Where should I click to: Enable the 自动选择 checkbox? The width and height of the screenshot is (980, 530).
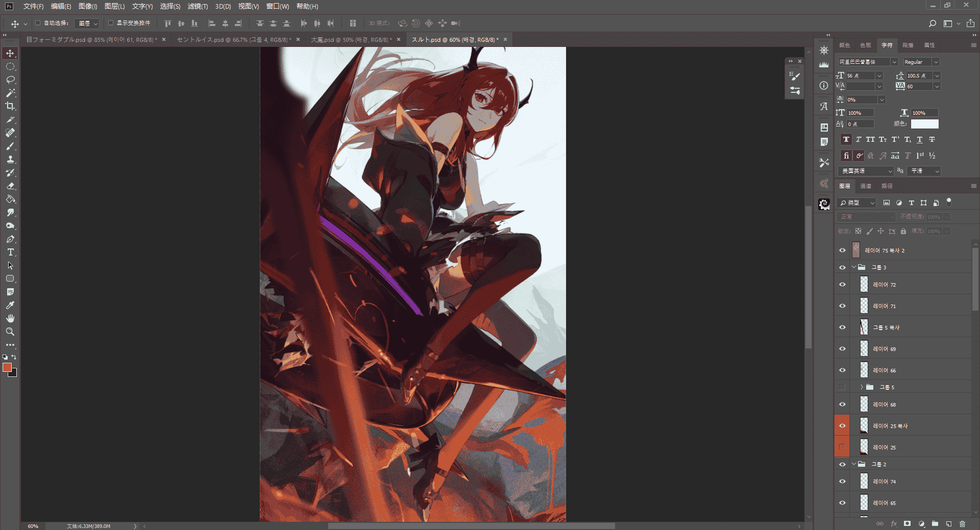tap(38, 23)
